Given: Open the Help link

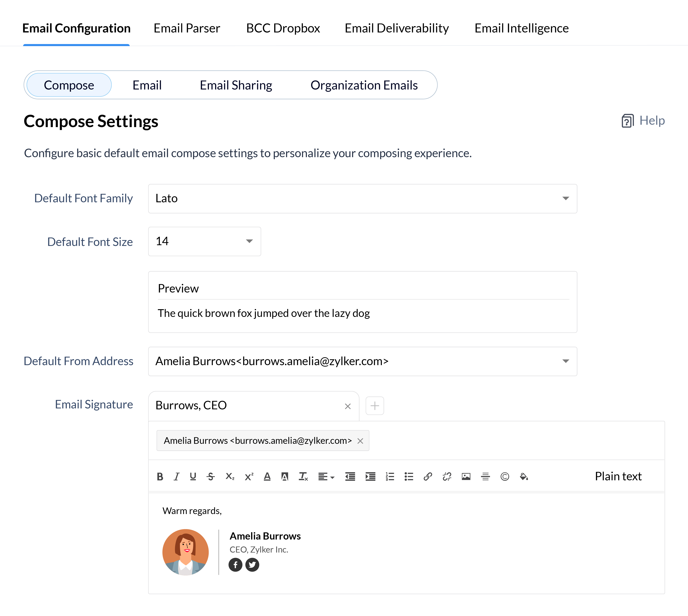Looking at the screenshot, I should tap(643, 120).
